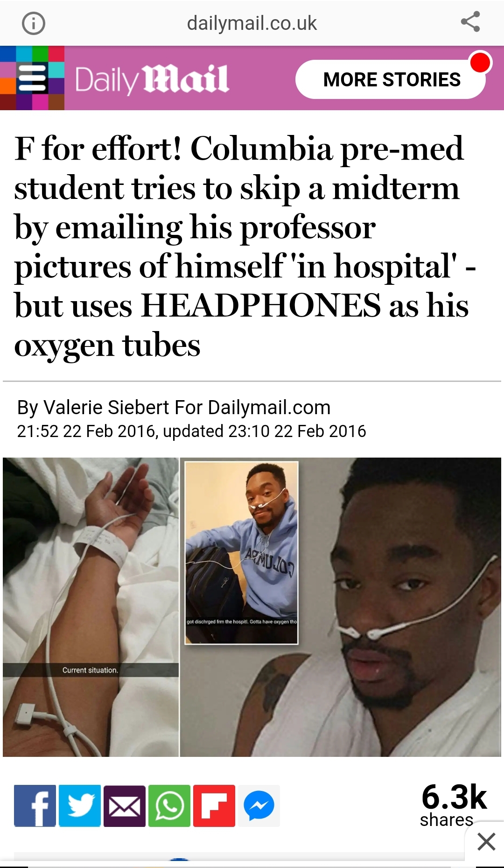504x868 pixels.
Task: Click the article headline text
Action: tap(245, 247)
